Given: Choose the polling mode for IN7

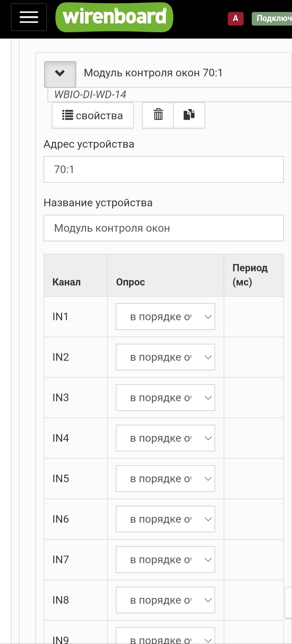Looking at the screenshot, I should [x=166, y=560].
